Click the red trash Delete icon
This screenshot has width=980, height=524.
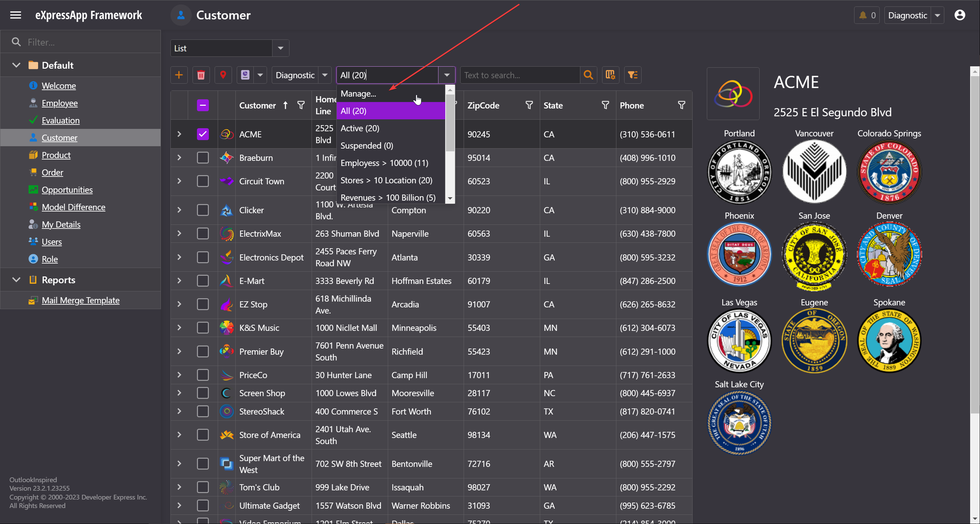pos(201,75)
